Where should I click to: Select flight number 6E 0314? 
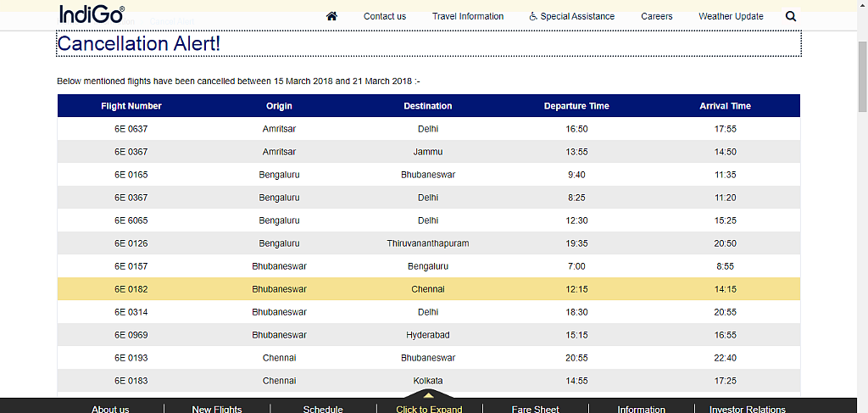pos(131,312)
